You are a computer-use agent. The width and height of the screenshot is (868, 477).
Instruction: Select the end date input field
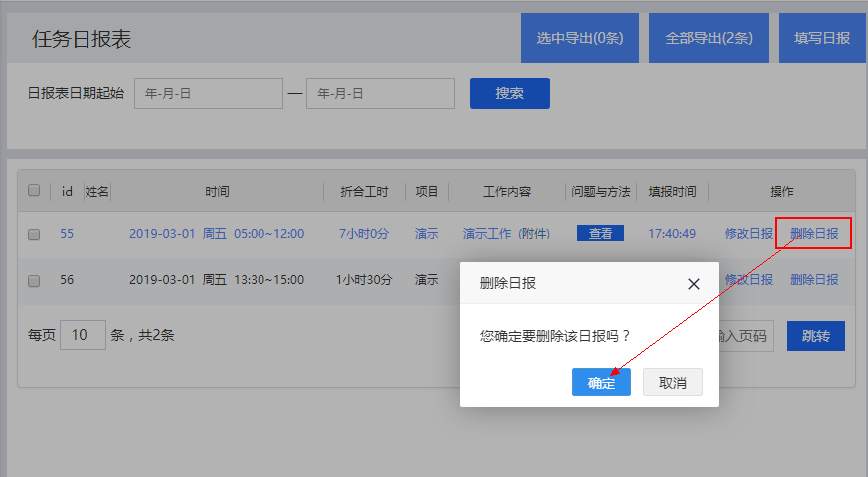coord(381,93)
